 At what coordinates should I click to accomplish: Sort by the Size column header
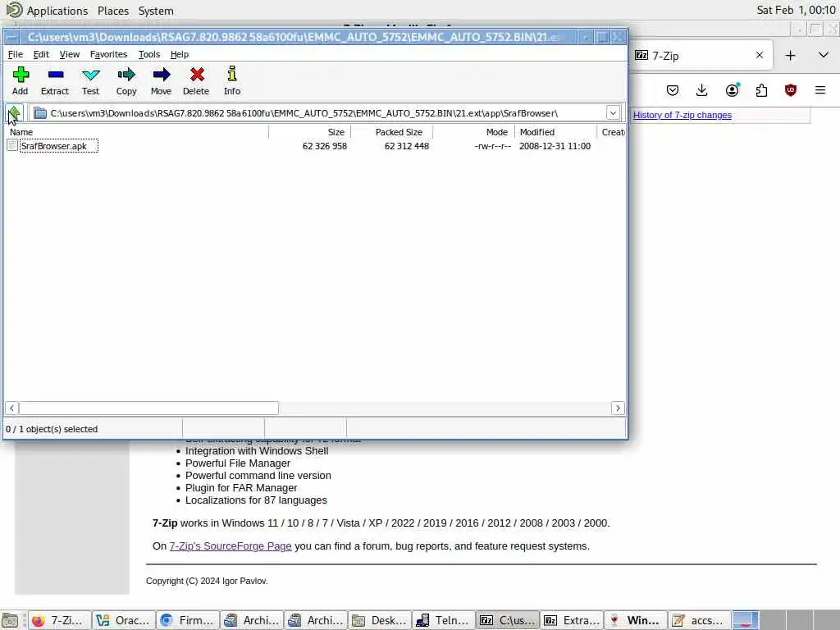coord(309,132)
